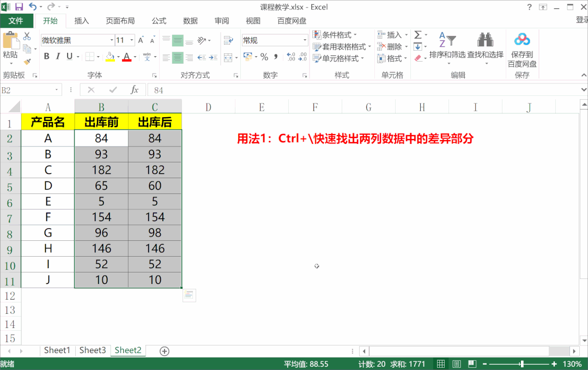Apply the yellow fill color bucket

pos(110,57)
